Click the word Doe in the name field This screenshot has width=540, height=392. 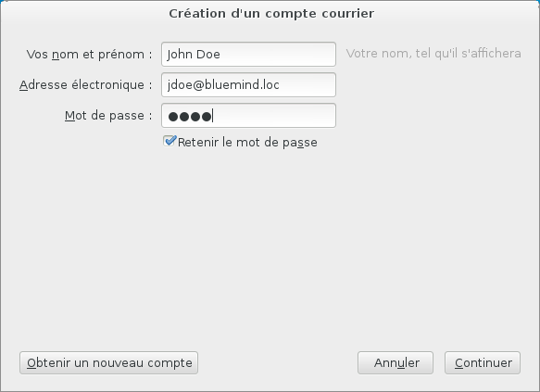pos(208,54)
